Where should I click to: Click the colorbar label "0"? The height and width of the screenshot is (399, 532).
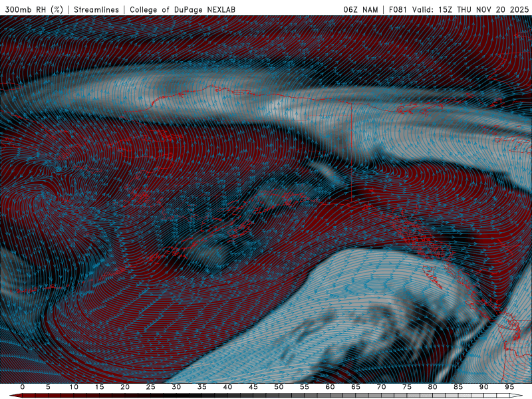[23, 387]
